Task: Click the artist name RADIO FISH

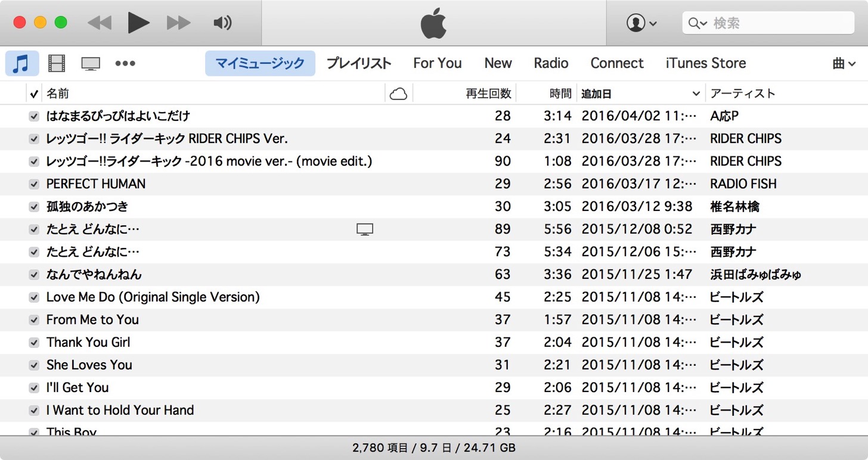Action: (743, 184)
